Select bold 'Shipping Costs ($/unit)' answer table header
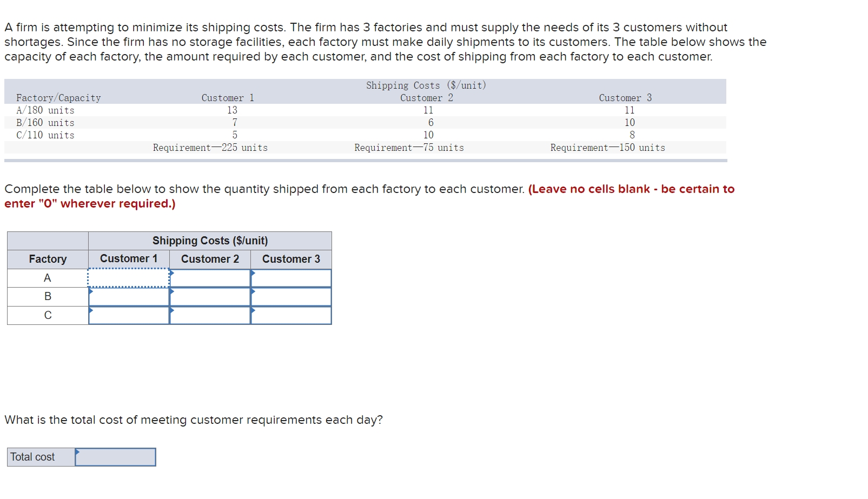Image resolution: width=868 pixels, height=499 pixels. (210, 241)
